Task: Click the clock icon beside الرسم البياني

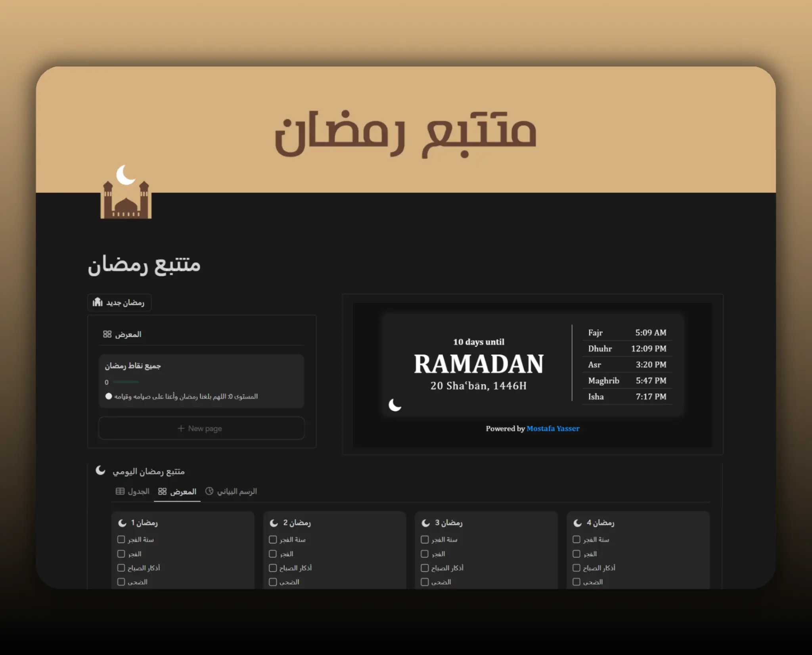Action: [x=209, y=491]
